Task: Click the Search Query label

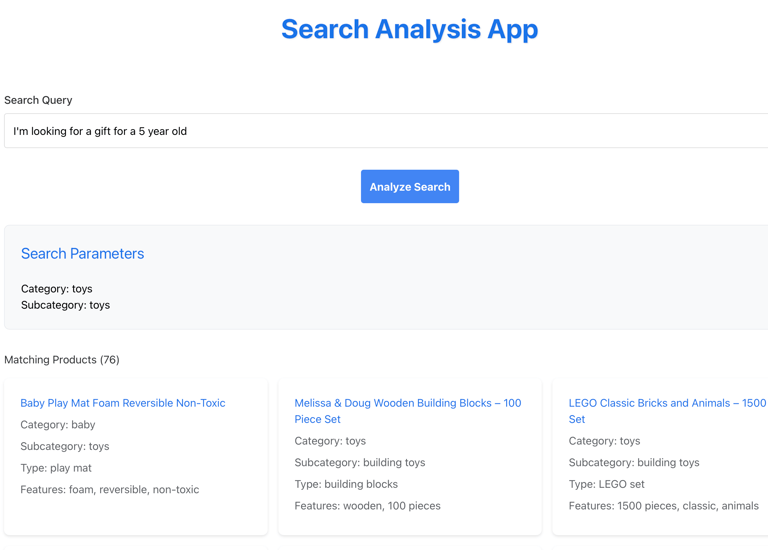Action: 38,100
